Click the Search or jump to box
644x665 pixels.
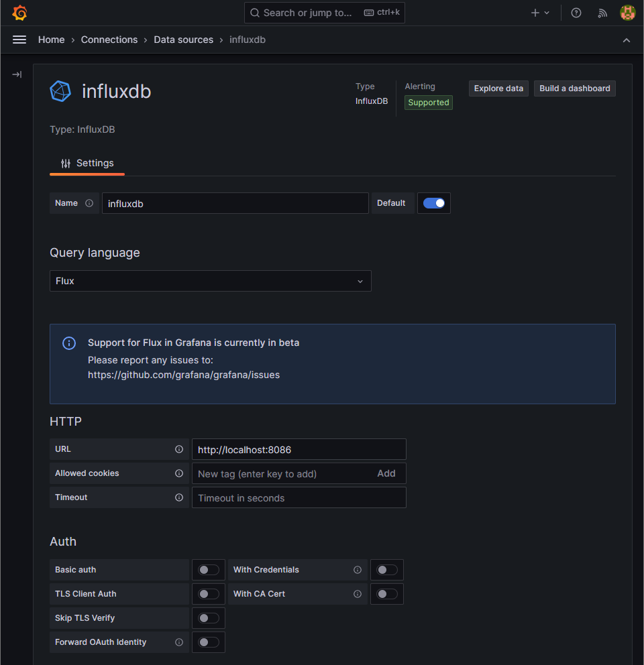324,13
